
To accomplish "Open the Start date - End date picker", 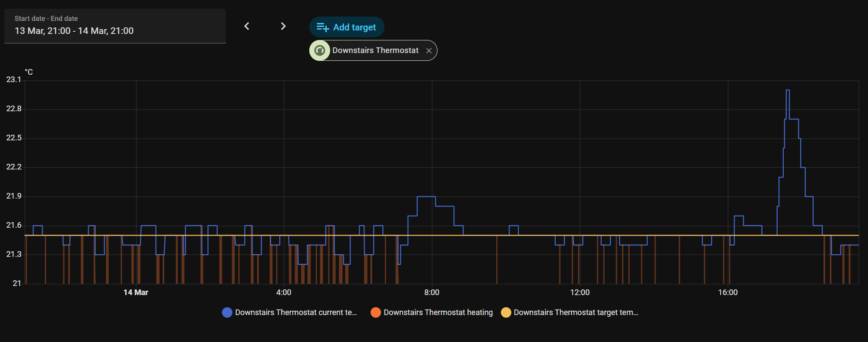I will [115, 26].
